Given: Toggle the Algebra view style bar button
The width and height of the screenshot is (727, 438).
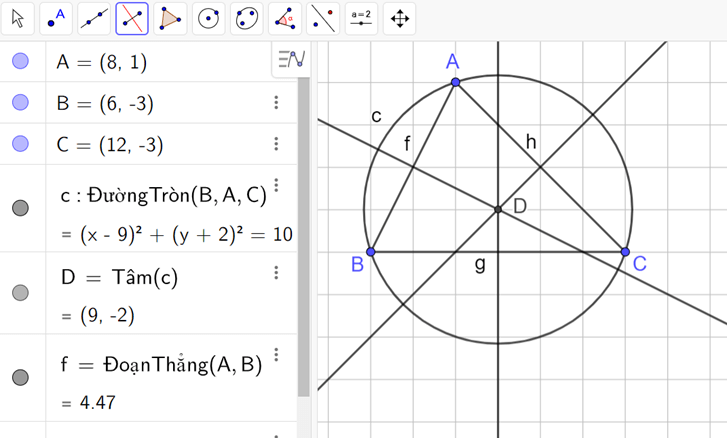Looking at the screenshot, I should [x=291, y=60].
